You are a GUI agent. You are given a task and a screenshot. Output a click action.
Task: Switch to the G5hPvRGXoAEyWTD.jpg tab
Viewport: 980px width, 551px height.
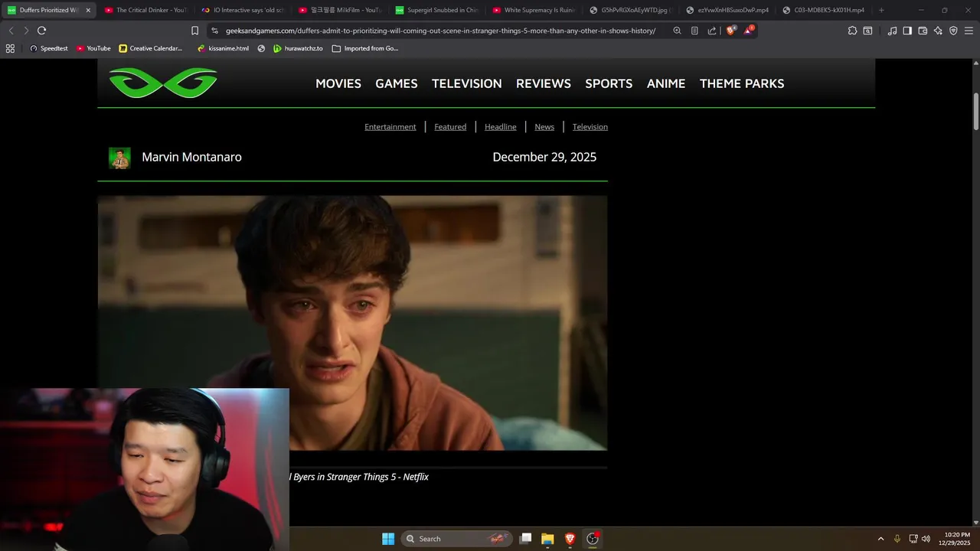[x=631, y=10]
